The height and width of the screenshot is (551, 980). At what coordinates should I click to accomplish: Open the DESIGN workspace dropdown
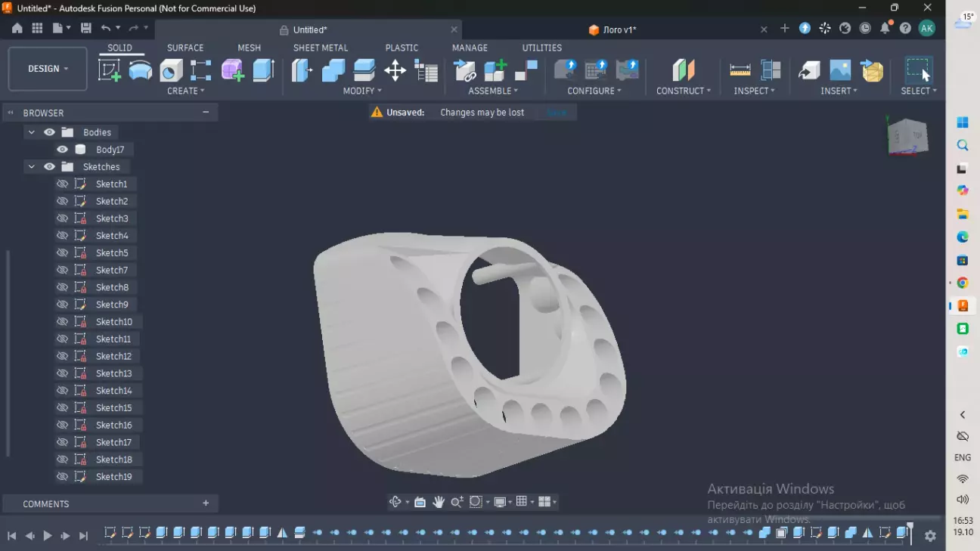48,69
